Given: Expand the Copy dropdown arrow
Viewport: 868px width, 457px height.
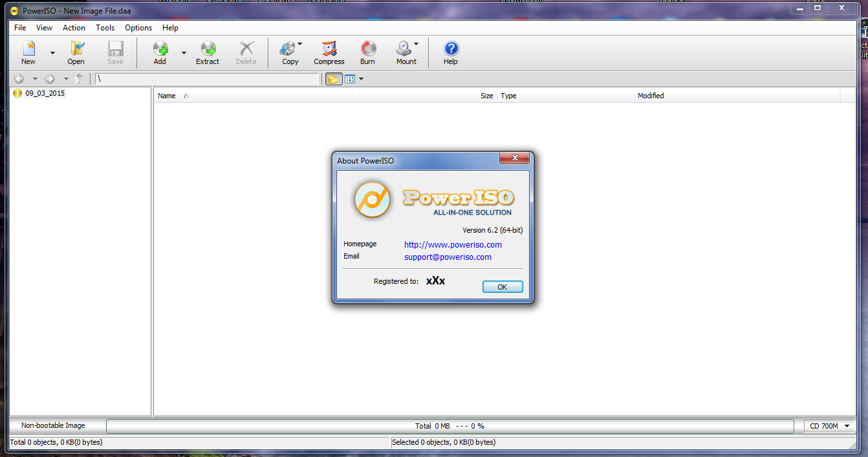Looking at the screenshot, I should click(x=300, y=44).
